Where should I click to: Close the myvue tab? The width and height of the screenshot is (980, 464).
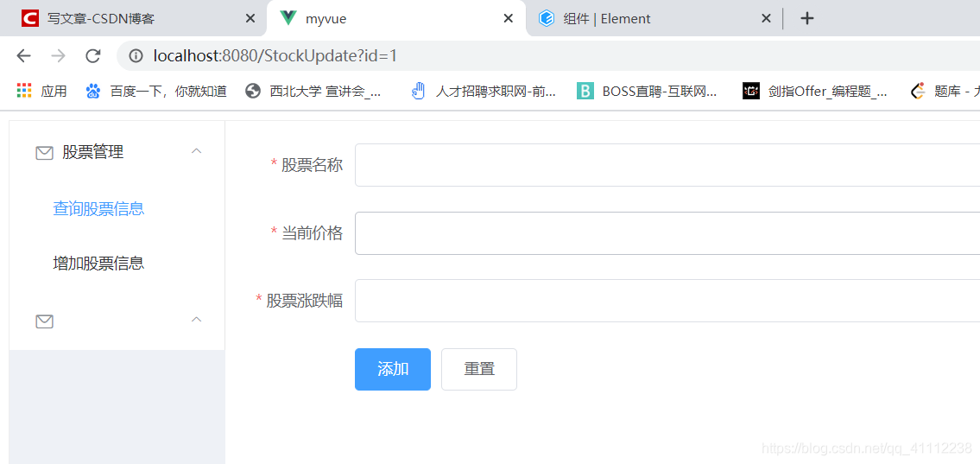coord(508,19)
